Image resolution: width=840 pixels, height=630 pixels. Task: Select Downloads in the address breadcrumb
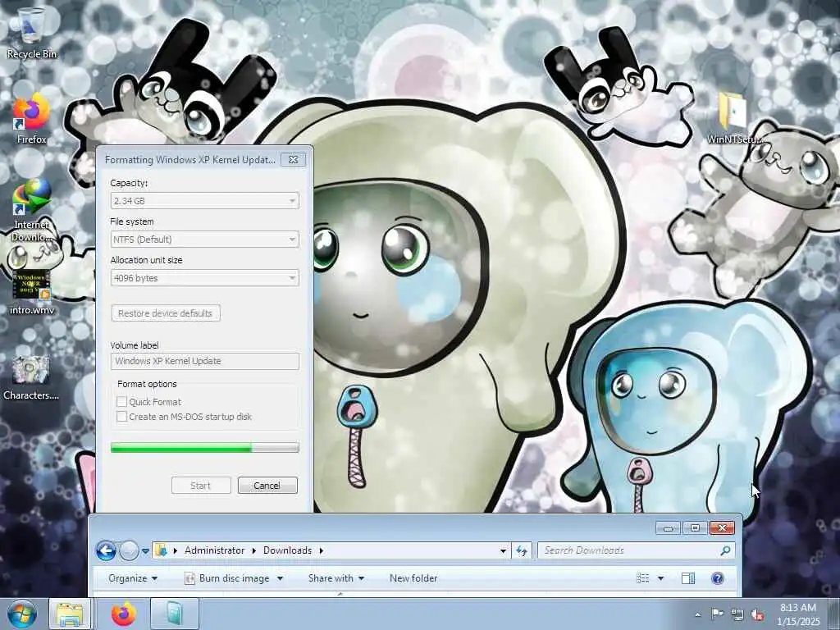[x=287, y=550]
